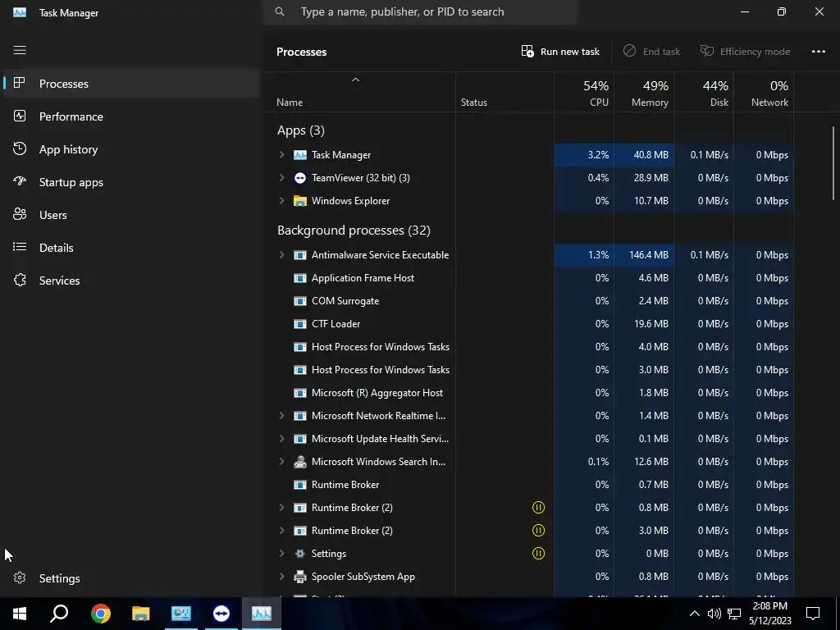Viewport: 840px width, 630px height.
Task: Show hidden system tray icons
Action: pos(694,614)
